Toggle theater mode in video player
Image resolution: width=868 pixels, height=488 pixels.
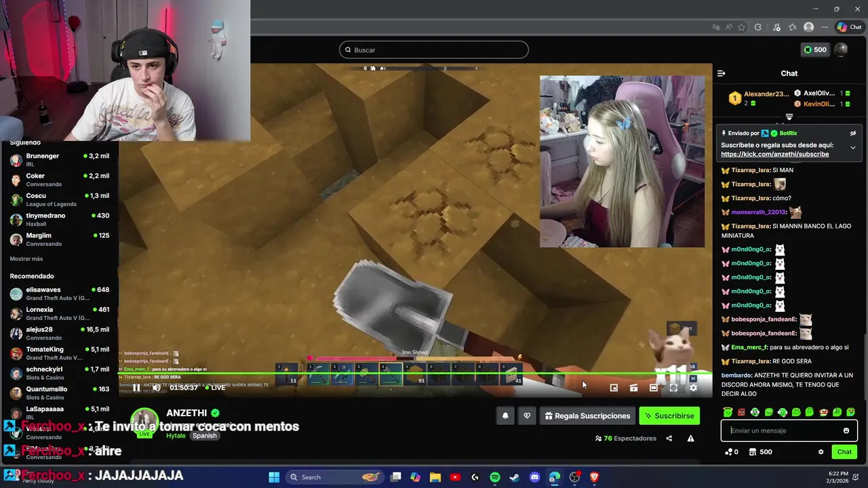pos(653,388)
